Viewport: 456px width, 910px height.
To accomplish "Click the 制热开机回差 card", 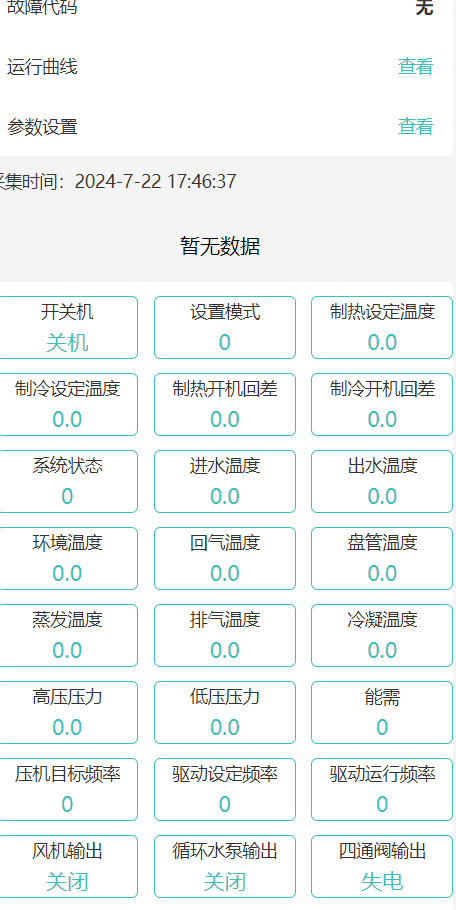I will pyautogui.click(x=225, y=405).
